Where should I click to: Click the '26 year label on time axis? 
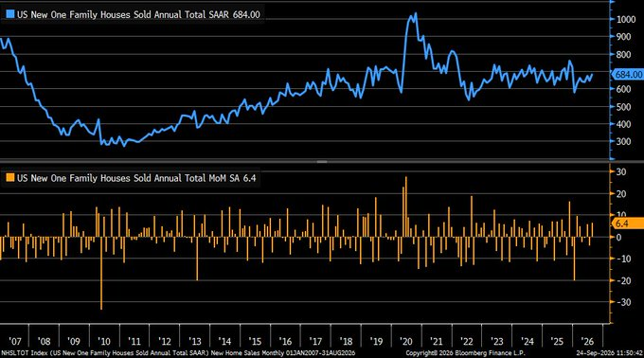[x=587, y=341]
